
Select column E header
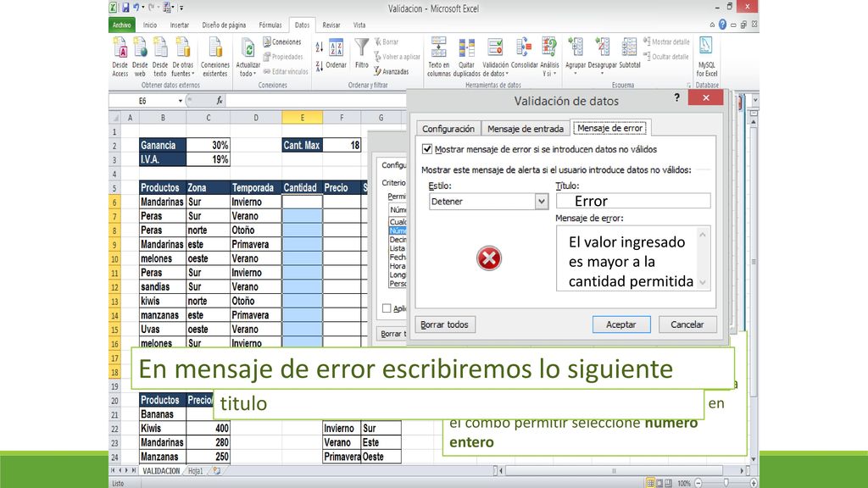[303, 117]
